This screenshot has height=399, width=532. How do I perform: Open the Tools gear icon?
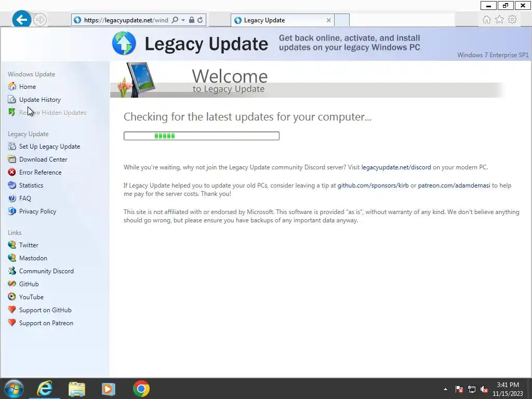(x=512, y=19)
